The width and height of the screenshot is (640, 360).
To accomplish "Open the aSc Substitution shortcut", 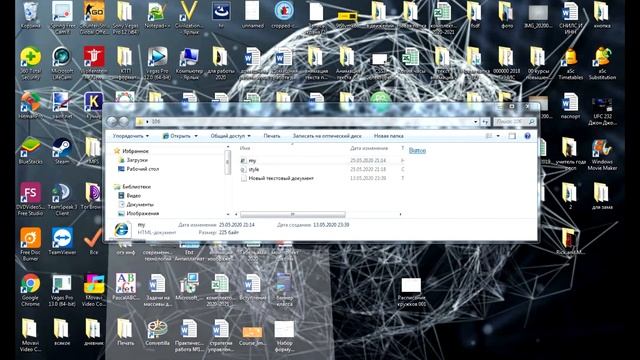I will tap(602, 63).
